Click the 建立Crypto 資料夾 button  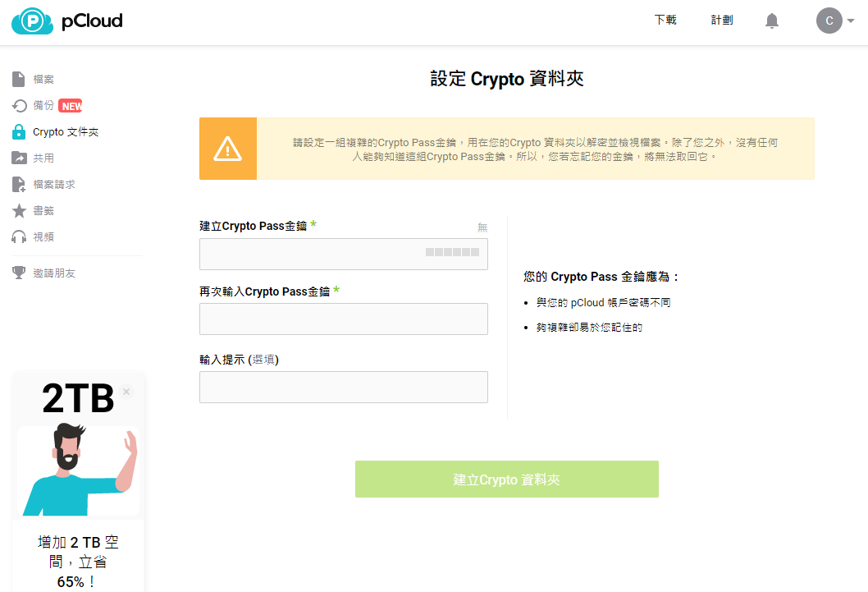pyautogui.click(x=506, y=480)
